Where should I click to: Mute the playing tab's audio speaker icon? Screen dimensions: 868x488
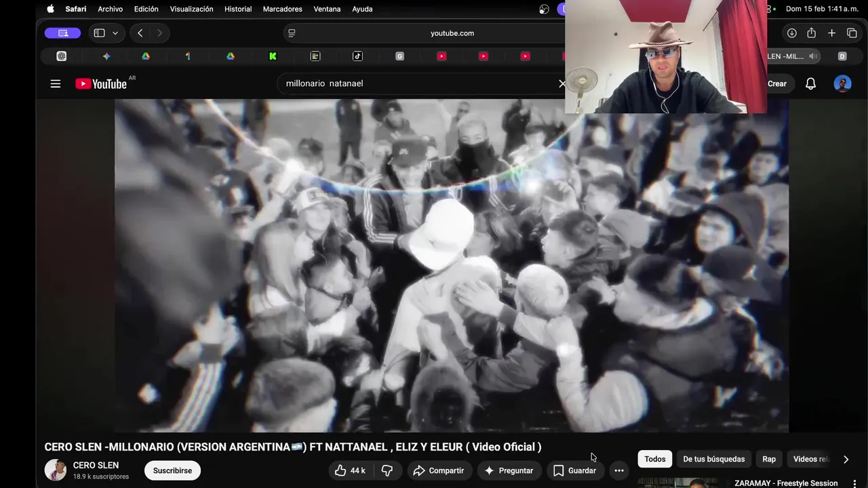pos(812,56)
